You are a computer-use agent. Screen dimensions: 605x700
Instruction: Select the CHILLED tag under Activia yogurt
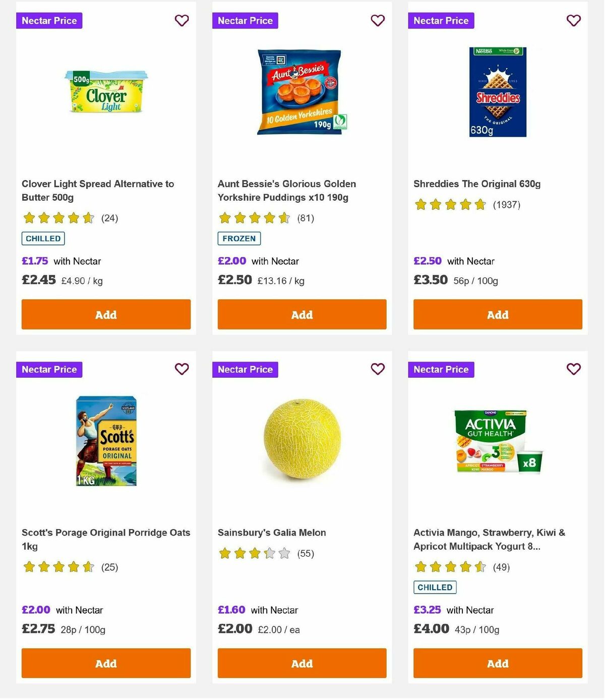tap(435, 587)
